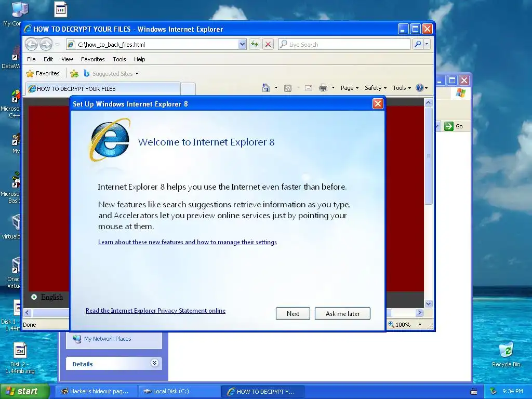Click the Back navigation arrow in Internet Explorer
Viewport: 532px width, 399px height.
(32, 44)
